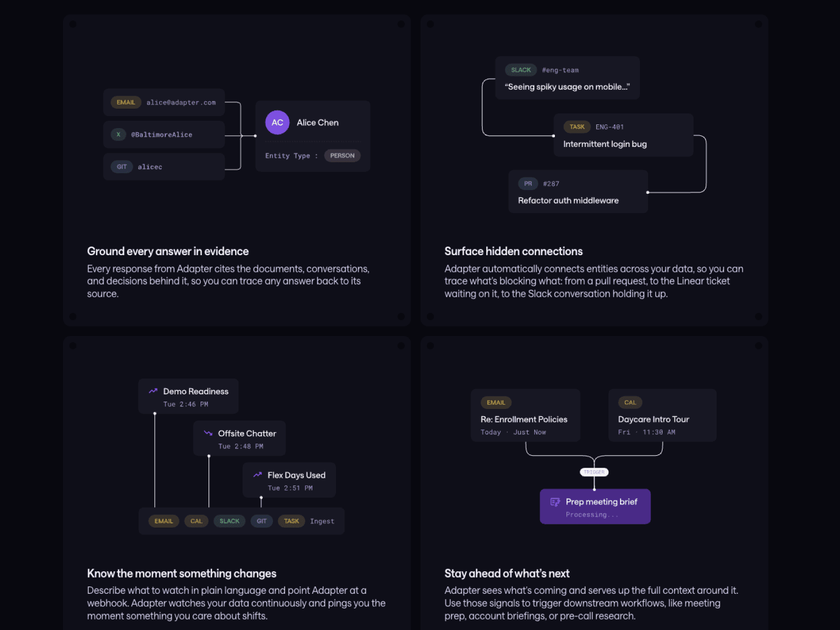Screen dimensions: 840x630
Task: Click the Surface hidden connections heading
Action: 513,251
